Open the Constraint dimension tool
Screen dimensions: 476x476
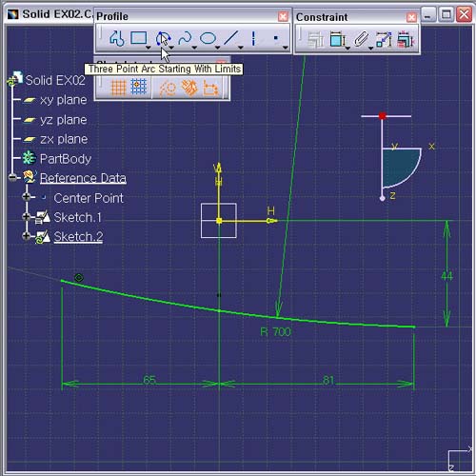tap(338, 39)
